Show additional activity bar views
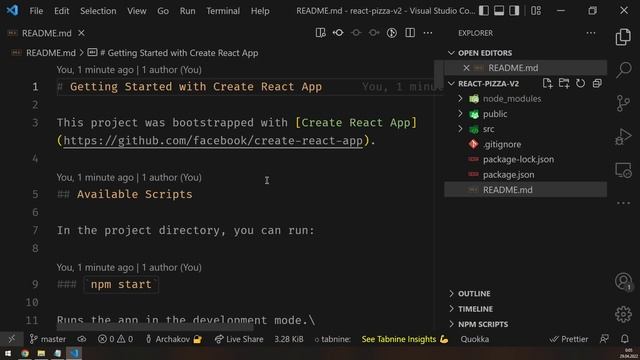Image resolution: width=640 pixels, height=360 pixels. point(623,203)
